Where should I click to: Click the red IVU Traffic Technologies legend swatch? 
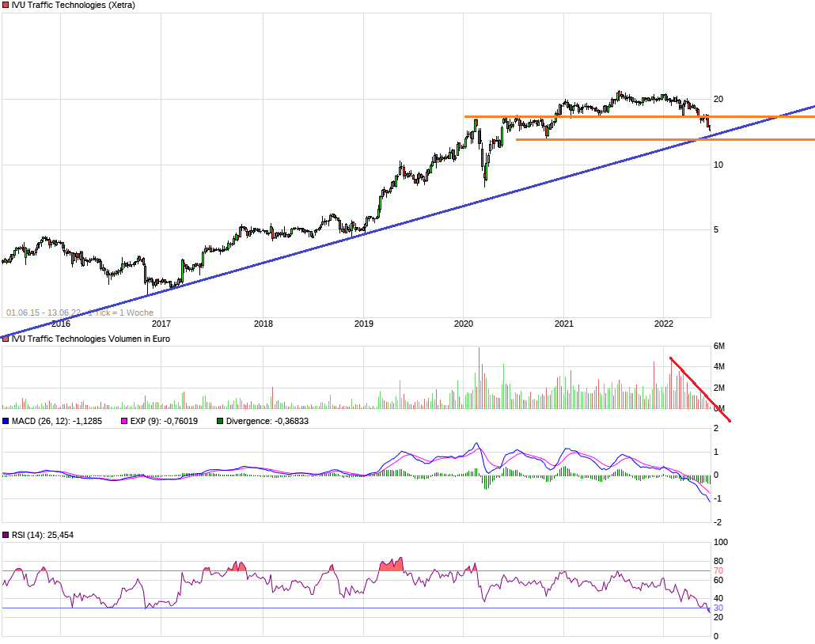(x=6, y=6)
